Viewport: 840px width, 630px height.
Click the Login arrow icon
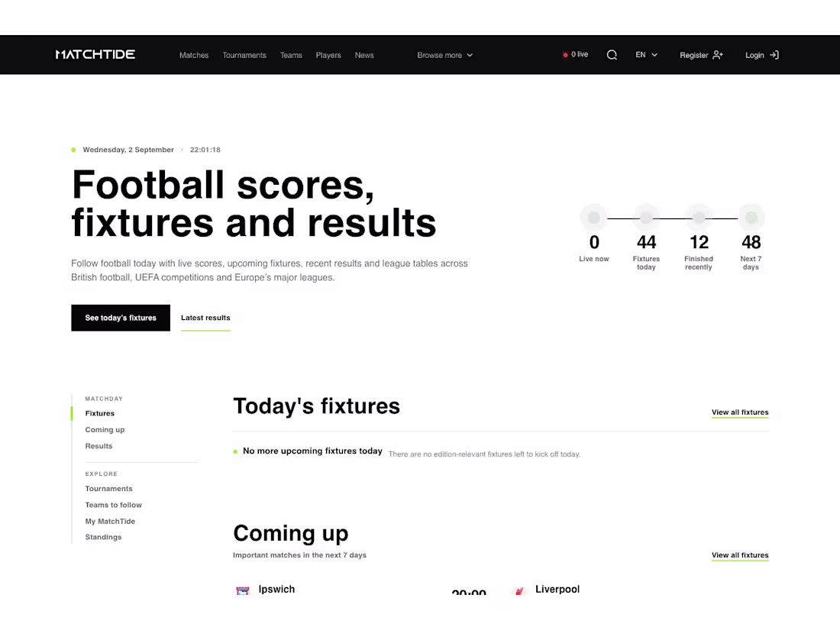click(x=774, y=55)
